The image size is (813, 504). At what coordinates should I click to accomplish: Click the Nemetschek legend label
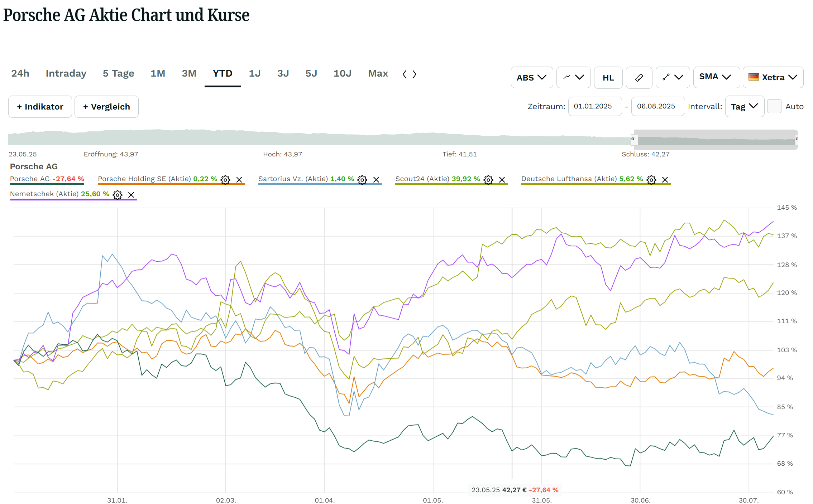click(44, 194)
